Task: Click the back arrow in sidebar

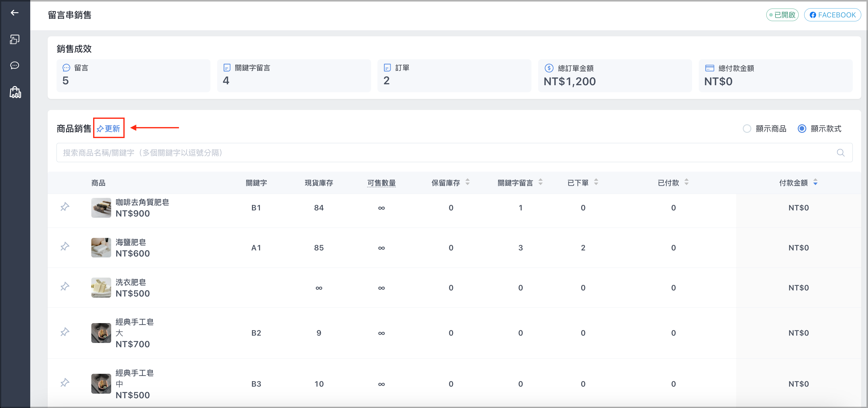Action: click(14, 13)
